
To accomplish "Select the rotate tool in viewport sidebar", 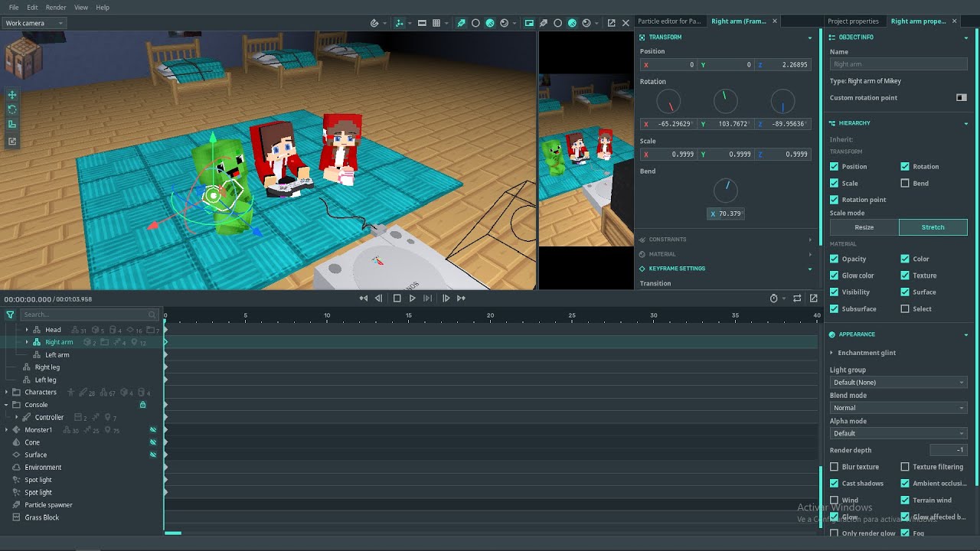I will pyautogui.click(x=12, y=110).
